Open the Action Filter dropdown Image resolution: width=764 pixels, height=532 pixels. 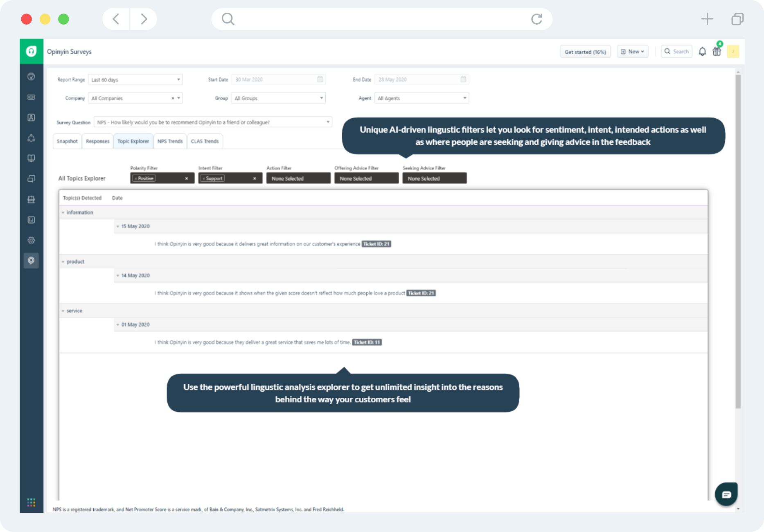(x=298, y=178)
